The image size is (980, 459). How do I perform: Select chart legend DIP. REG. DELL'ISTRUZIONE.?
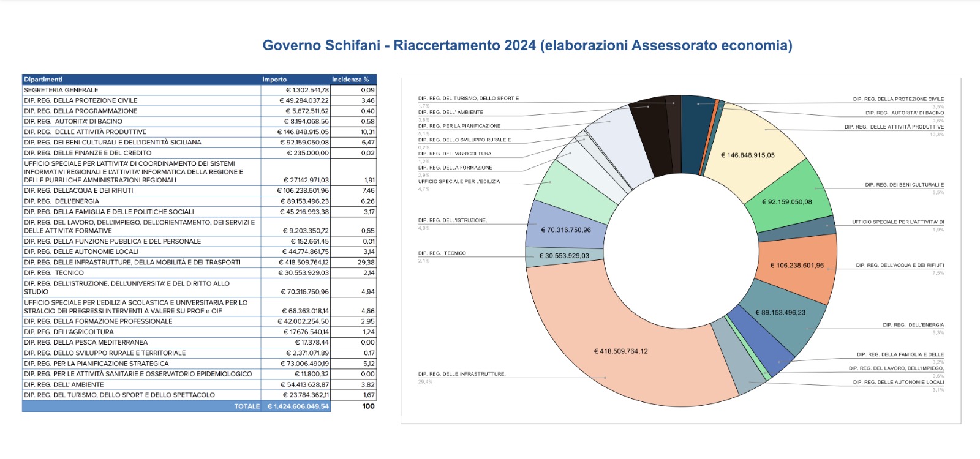(453, 220)
